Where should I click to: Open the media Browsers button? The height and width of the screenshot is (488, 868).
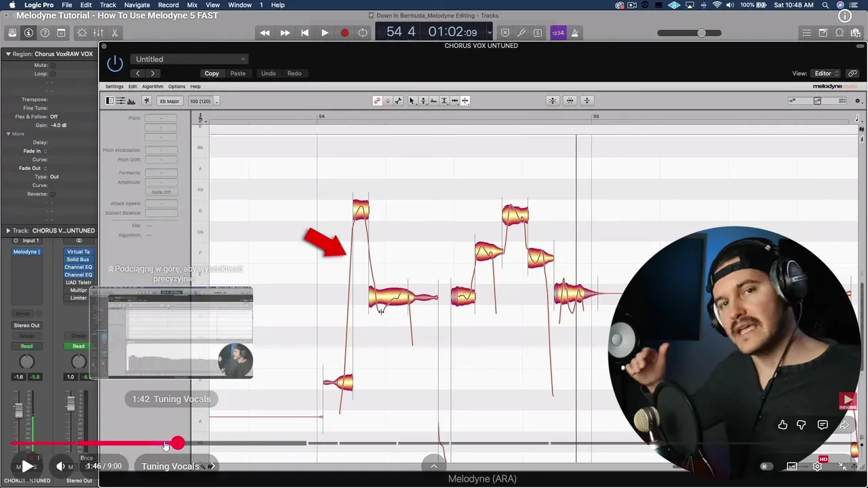pos(856,33)
